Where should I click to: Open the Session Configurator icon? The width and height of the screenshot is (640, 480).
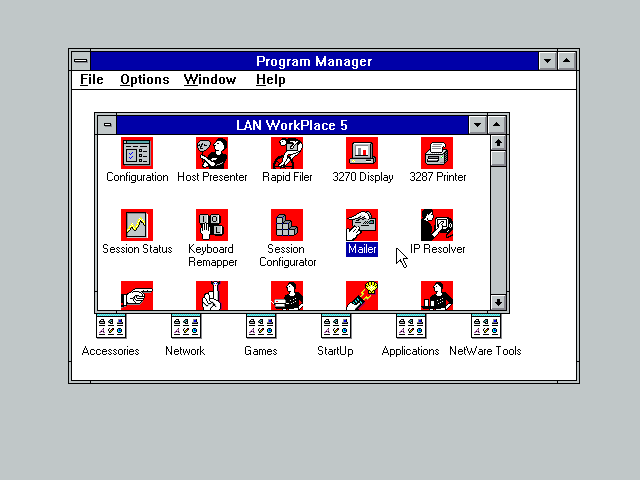tap(287, 225)
